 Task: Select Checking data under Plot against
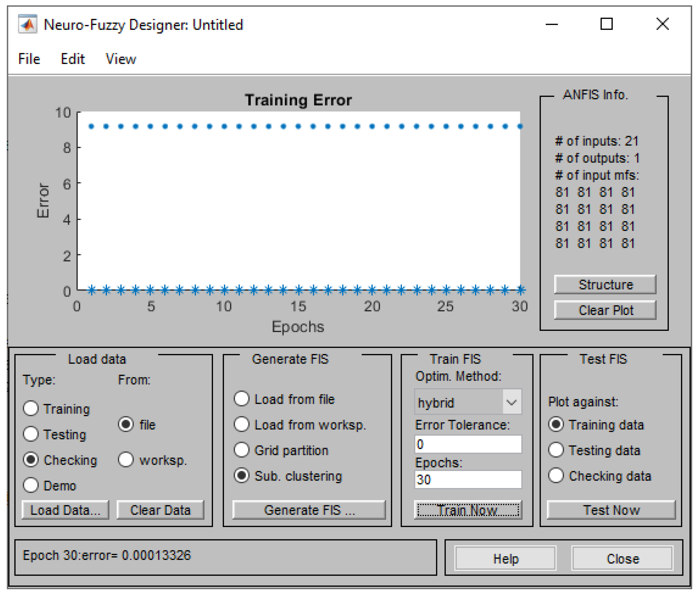coord(557,476)
